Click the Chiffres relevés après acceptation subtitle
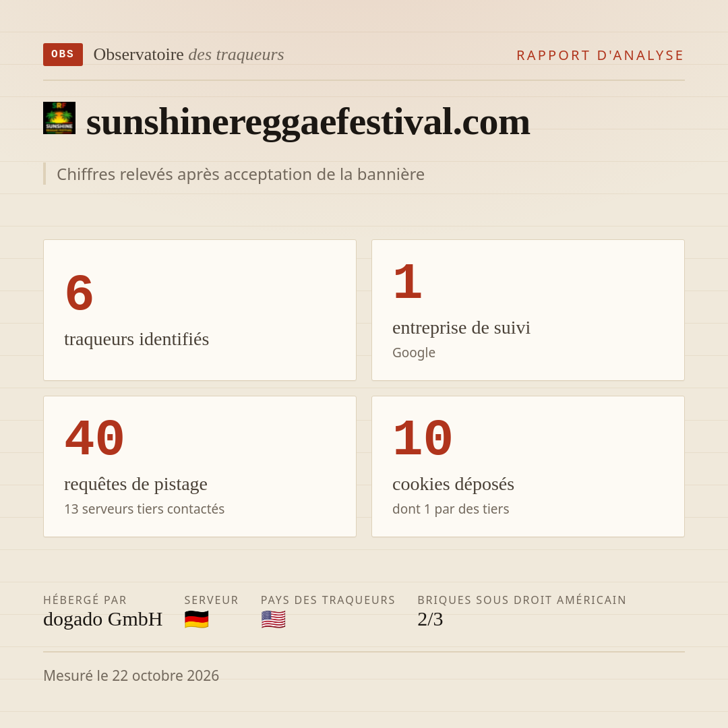 (x=241, y=174)
